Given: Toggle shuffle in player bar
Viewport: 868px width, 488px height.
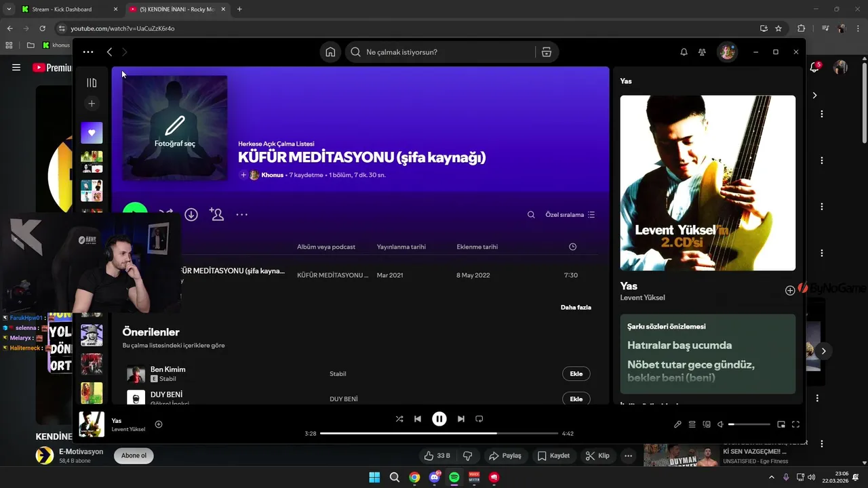Looking at the screenshot, I should [x=399, y=419].
